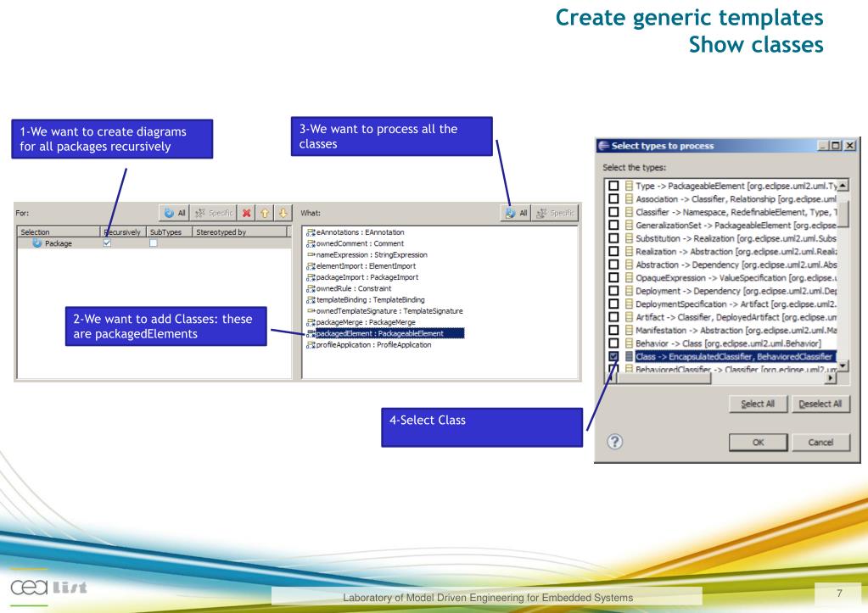Select the Package row in Selection table
The height and width of the screenshot is (613, 868).
click(154, 242)
